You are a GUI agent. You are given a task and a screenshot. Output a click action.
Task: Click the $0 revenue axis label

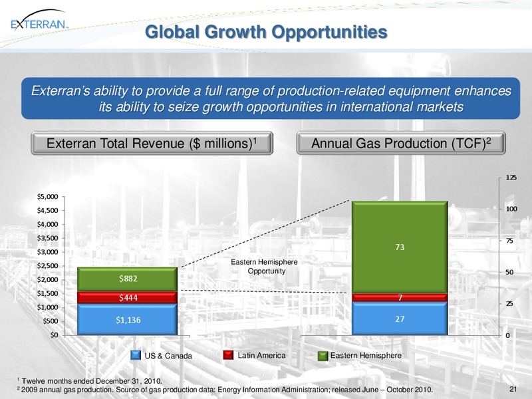point(54,335)
